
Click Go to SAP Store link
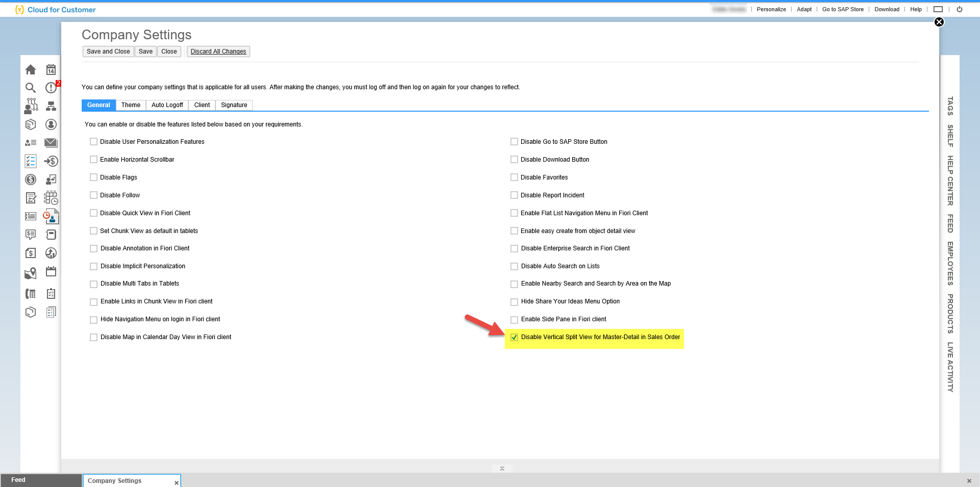tap(843, 9)
